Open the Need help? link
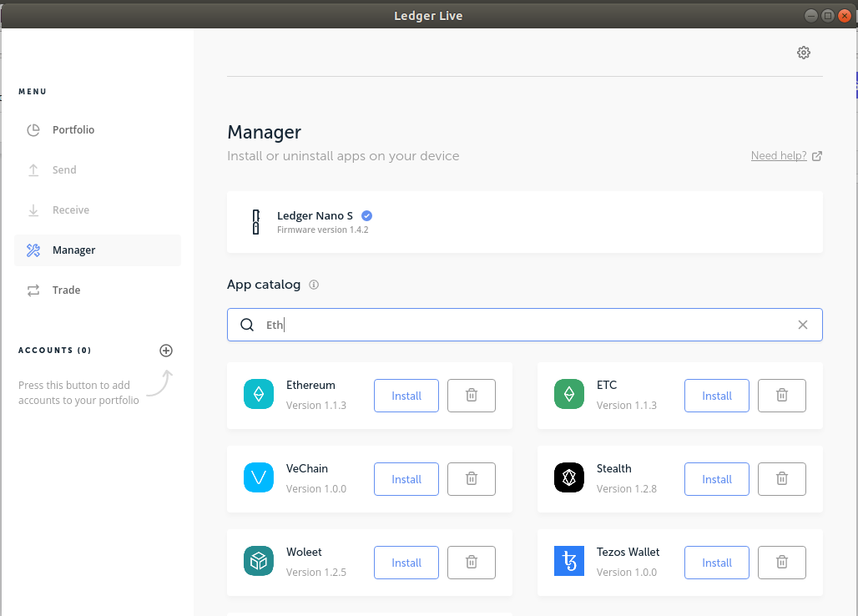This screenshot has height=616, width=858. [779, 156]
